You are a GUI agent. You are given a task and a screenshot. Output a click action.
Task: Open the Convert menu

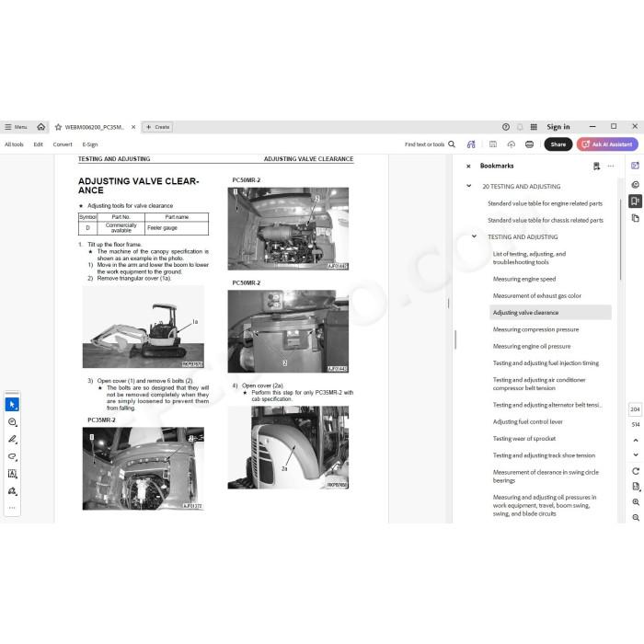pyautogui.click(x=63, y=144)
